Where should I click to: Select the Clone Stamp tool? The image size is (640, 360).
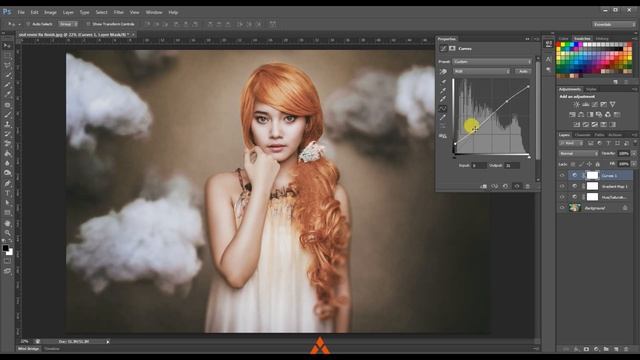point(7,124)
